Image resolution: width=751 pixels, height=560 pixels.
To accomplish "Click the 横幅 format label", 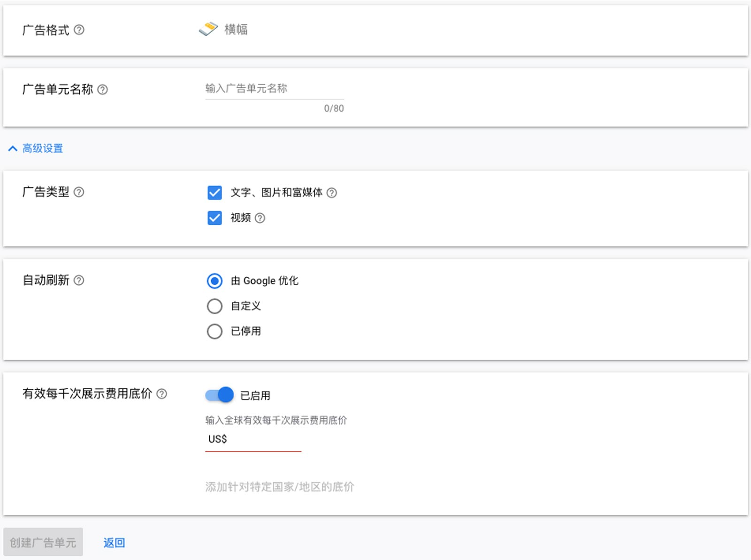I will click(x=236, y=30).
